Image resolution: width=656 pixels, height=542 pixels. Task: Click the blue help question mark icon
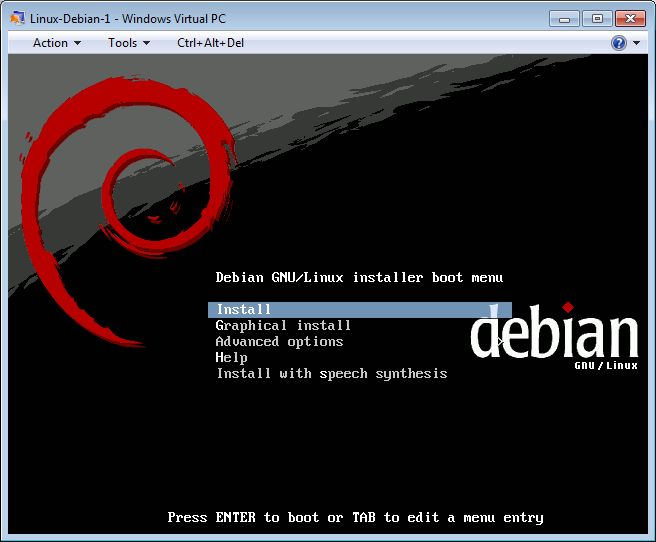click(x=619, y=43)
